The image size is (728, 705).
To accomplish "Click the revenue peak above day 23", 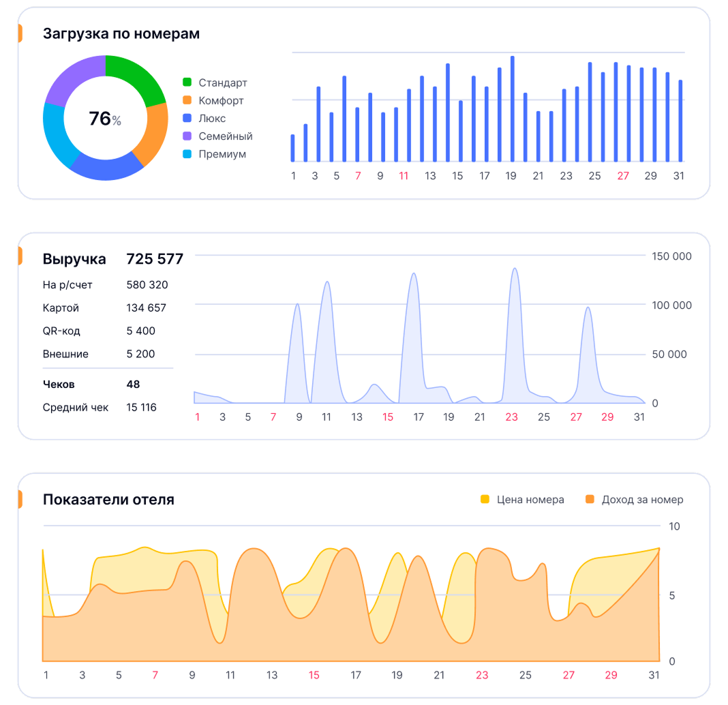I will point(514,273).
